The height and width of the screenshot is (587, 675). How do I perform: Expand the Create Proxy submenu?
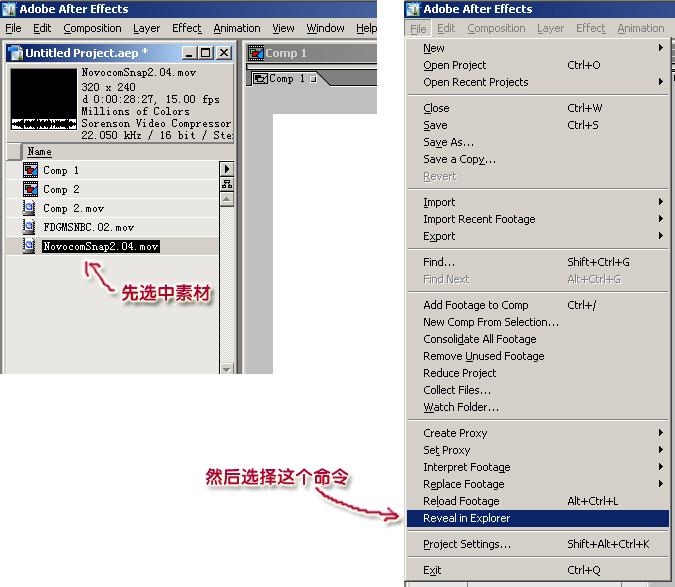pos(538,433)
